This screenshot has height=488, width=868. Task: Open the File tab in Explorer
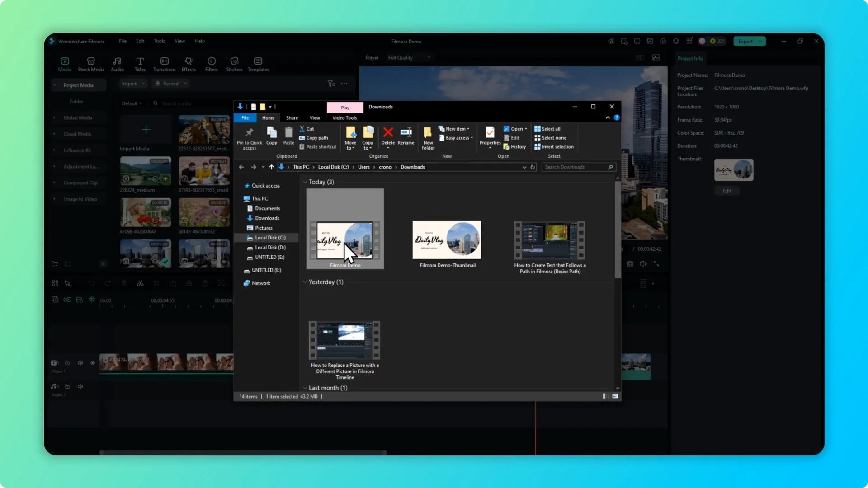[x=245, y=118]
